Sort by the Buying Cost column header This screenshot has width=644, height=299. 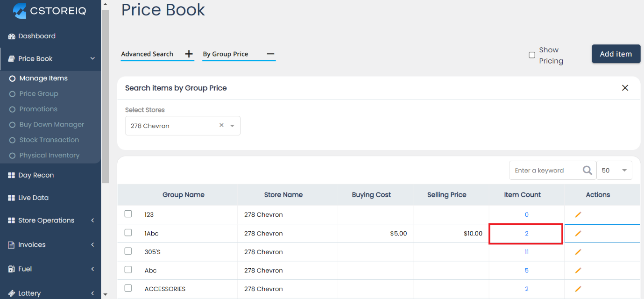coord(371,195)
